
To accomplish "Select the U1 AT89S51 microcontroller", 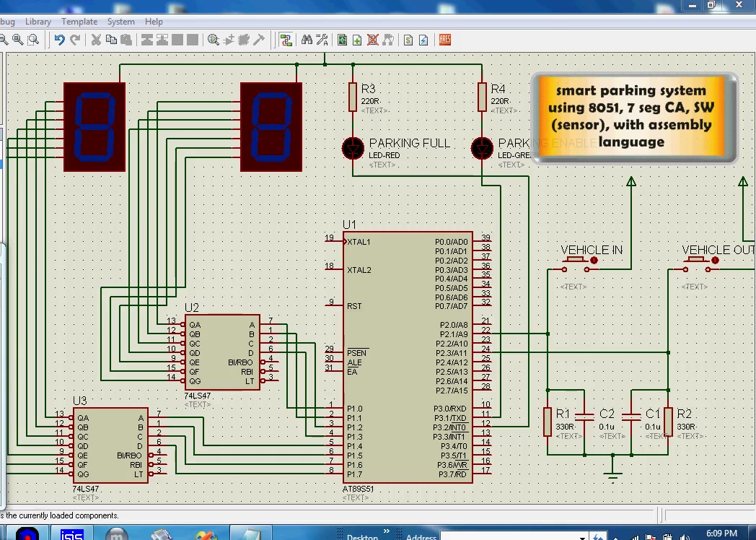I will [x=408, y=357].
